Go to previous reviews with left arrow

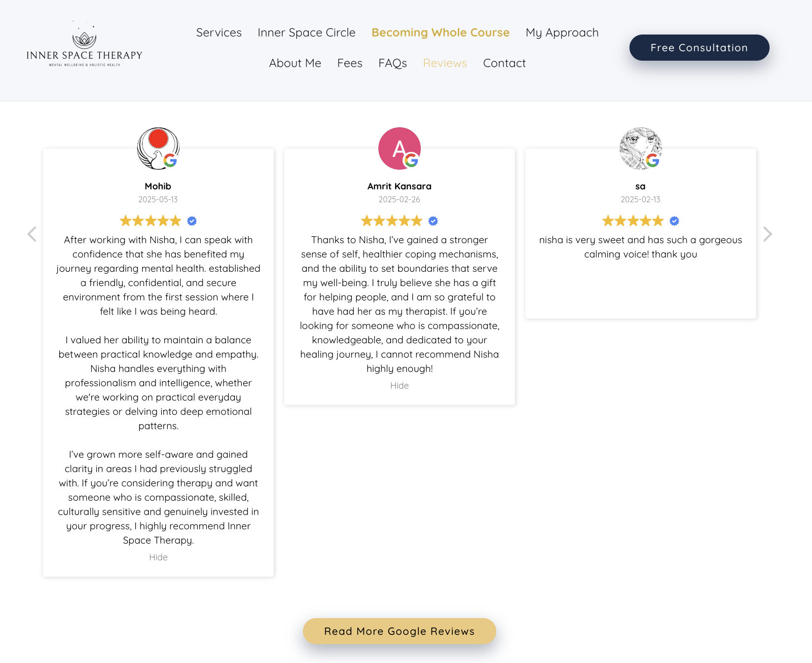point(32,234)
